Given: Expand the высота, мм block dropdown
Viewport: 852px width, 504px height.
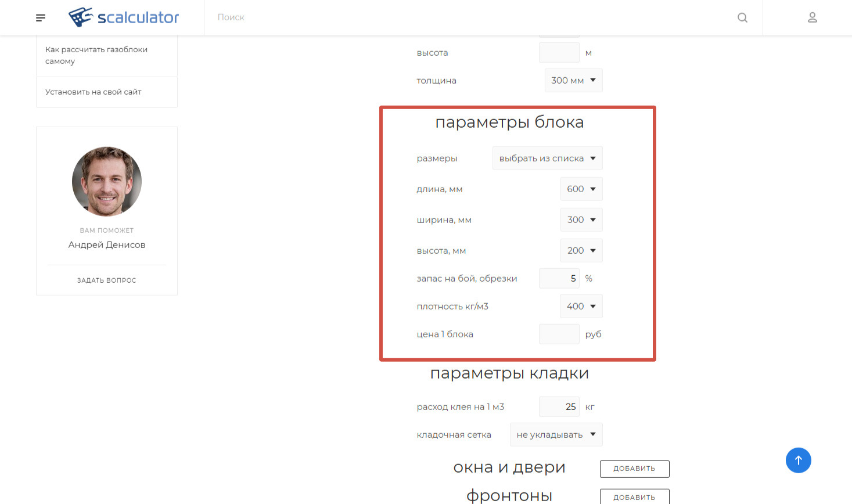Looking at the screenshot, I should 581,250.
